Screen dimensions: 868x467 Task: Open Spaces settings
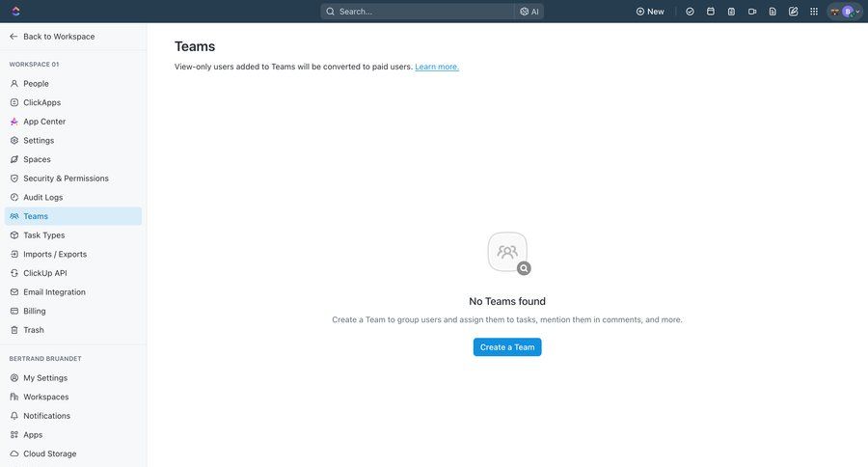pyautogui.click(x=73, y=159)
